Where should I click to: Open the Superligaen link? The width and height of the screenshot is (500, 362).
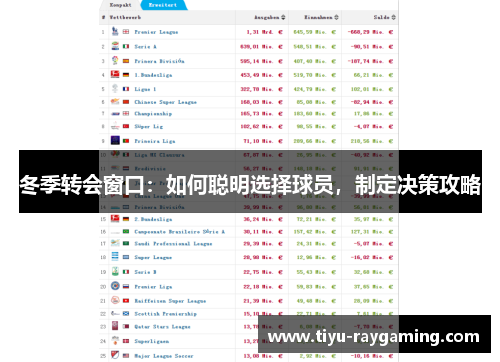point(151,341)
